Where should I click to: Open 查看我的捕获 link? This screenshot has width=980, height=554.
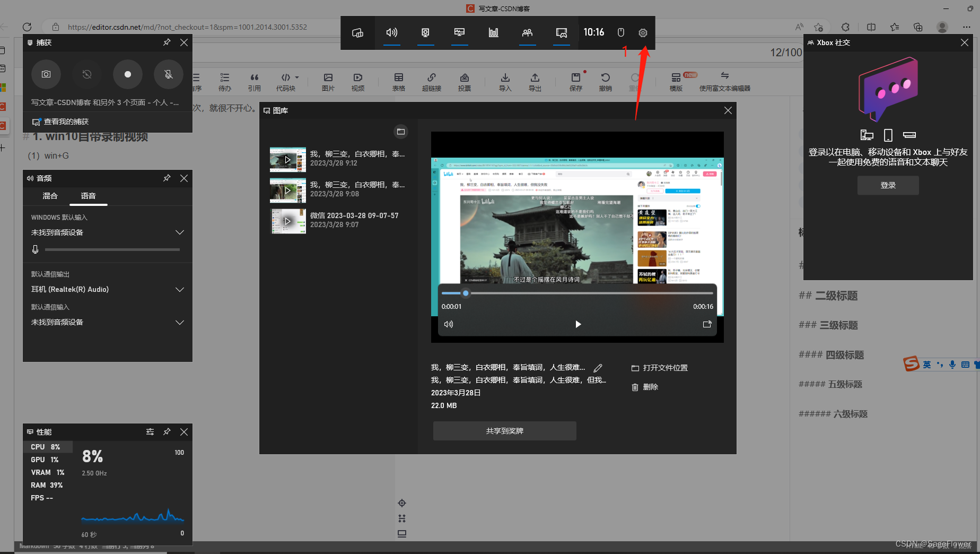click(x=60, y=122)
